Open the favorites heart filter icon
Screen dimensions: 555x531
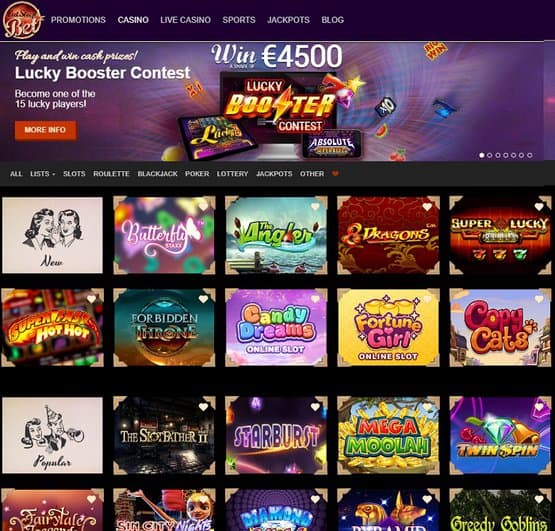point(335,173)
